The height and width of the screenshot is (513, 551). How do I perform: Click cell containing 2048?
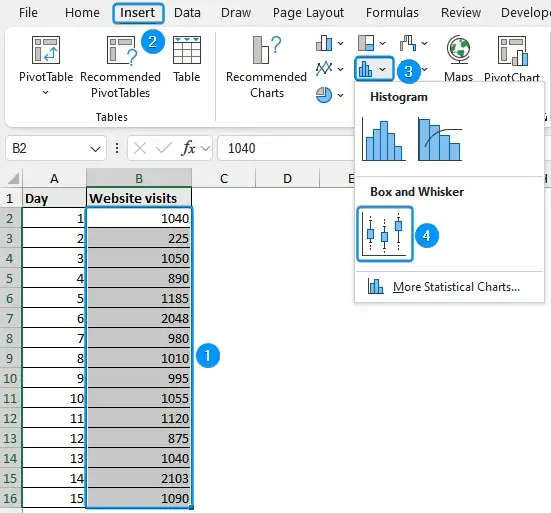139,318
